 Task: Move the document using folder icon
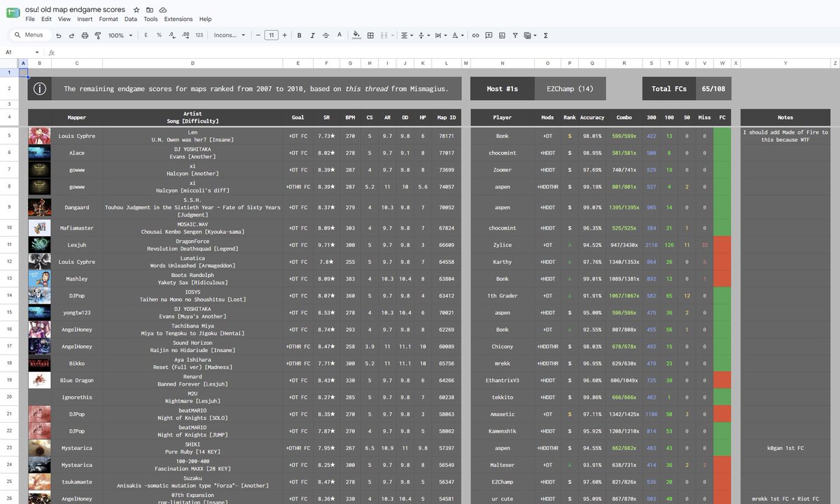pyautogui.click(x=150, y=10)
